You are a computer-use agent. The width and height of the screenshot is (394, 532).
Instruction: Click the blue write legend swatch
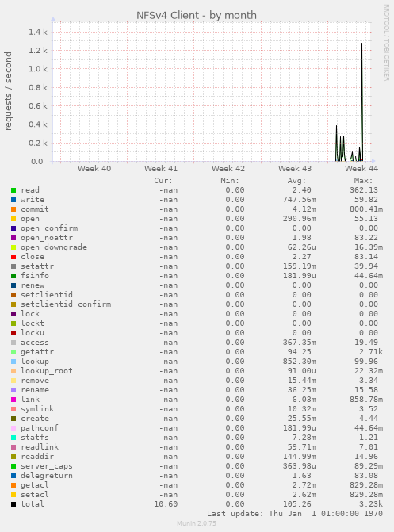pyautogui.click(x=13, y=200)
